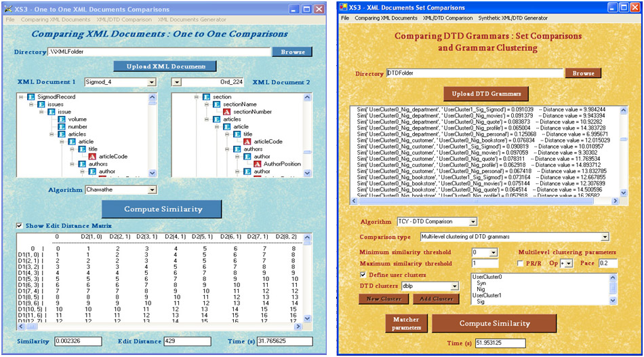The height and width of the screenshot is (357, 644).
Task: Click the issues element E icon
Action: pyautogui.click(x=41, y=105)
